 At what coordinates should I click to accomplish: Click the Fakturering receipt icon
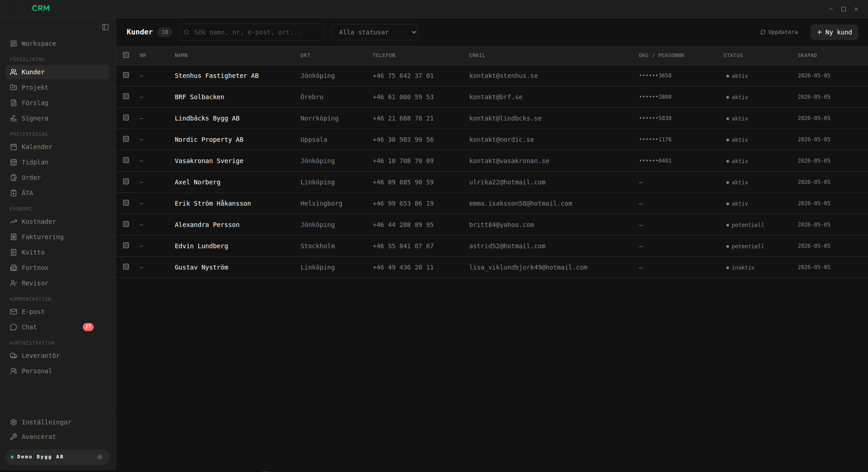pos(14,237)
